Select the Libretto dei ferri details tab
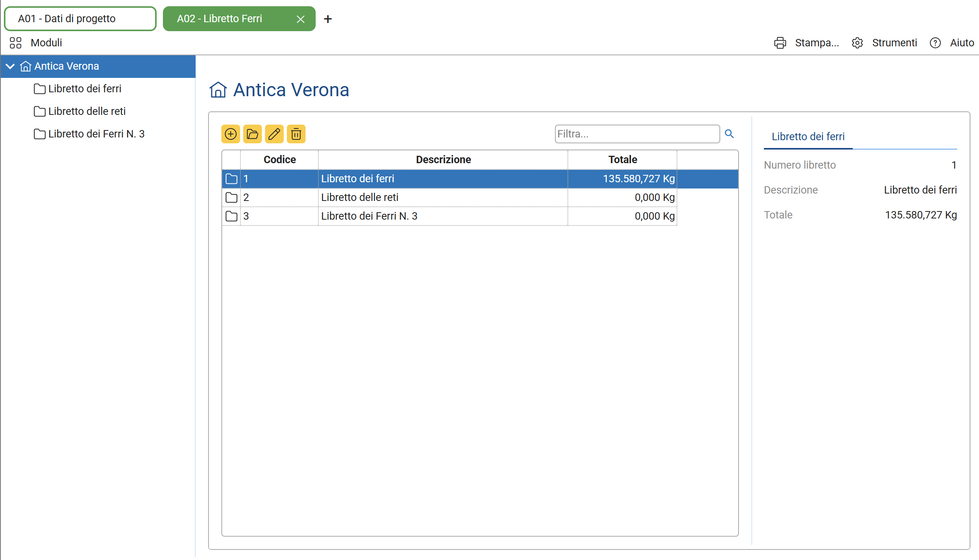 point(808,137)
